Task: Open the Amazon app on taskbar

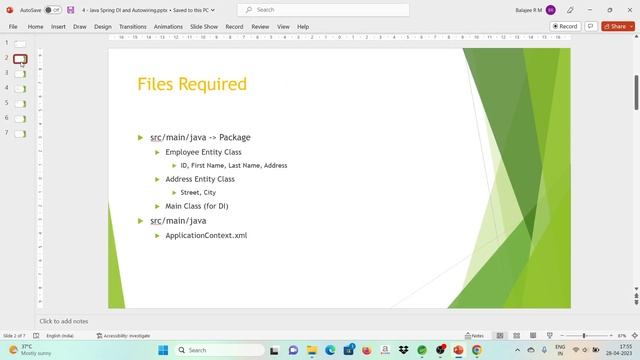Action: (x=385, y=350)
